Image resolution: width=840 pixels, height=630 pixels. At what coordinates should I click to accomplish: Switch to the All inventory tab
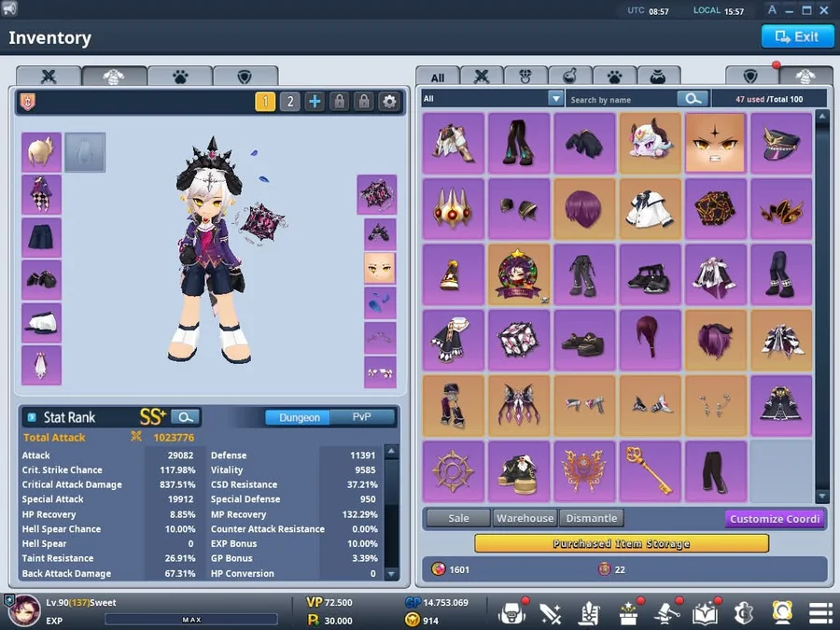tap(438, 77)
